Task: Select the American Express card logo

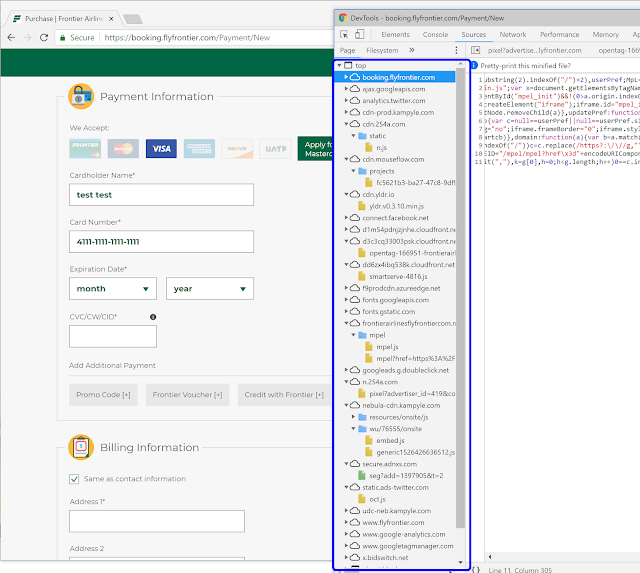Action: [x=199, y=149]
